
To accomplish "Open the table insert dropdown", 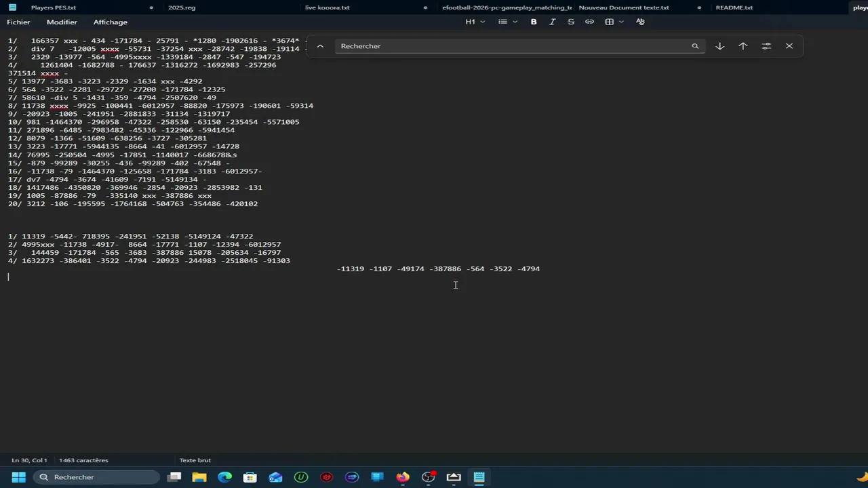I will 614,22.
